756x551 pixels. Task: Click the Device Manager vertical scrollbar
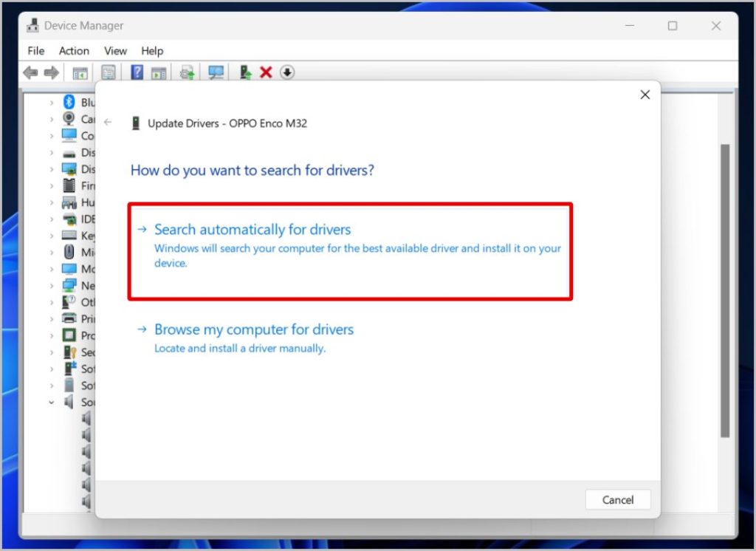pos(725,290)
